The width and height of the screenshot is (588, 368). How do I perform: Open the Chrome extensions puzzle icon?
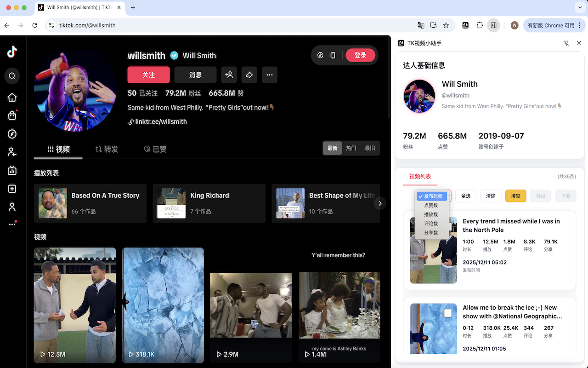click(x=480, y=25)
